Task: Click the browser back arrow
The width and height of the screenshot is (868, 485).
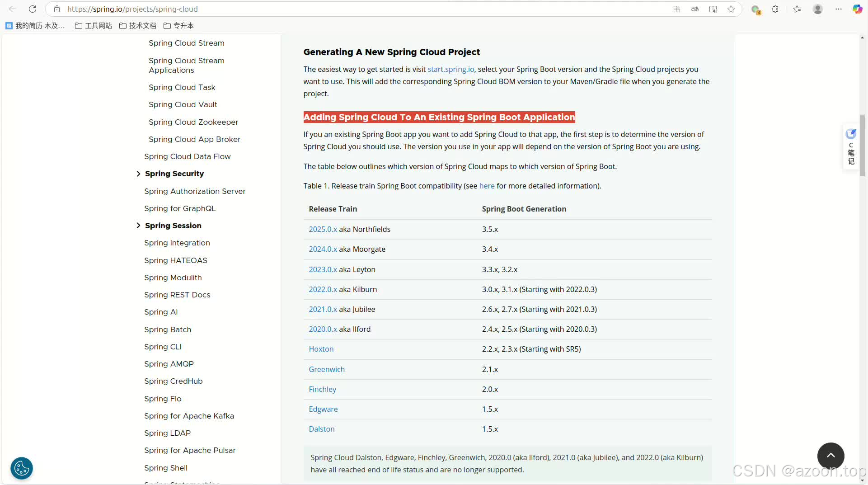Action: click(x=13, y=9)
